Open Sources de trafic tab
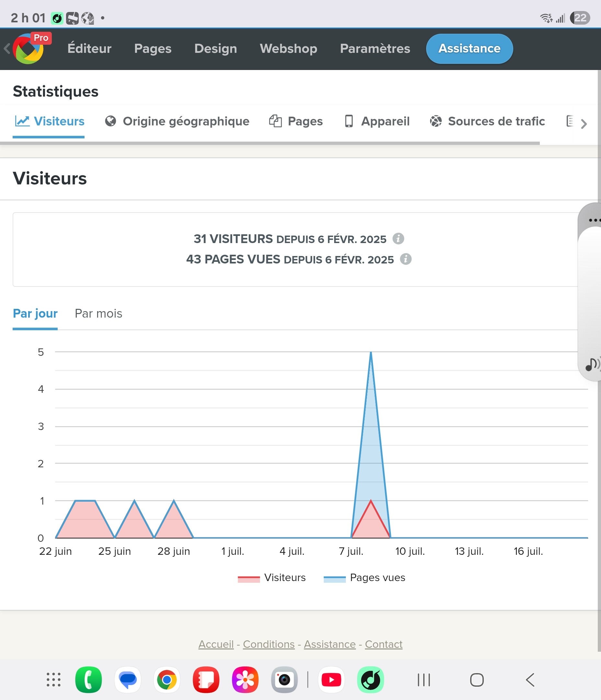The width and height of the screenshot is (601, 700). pos(487,121)
